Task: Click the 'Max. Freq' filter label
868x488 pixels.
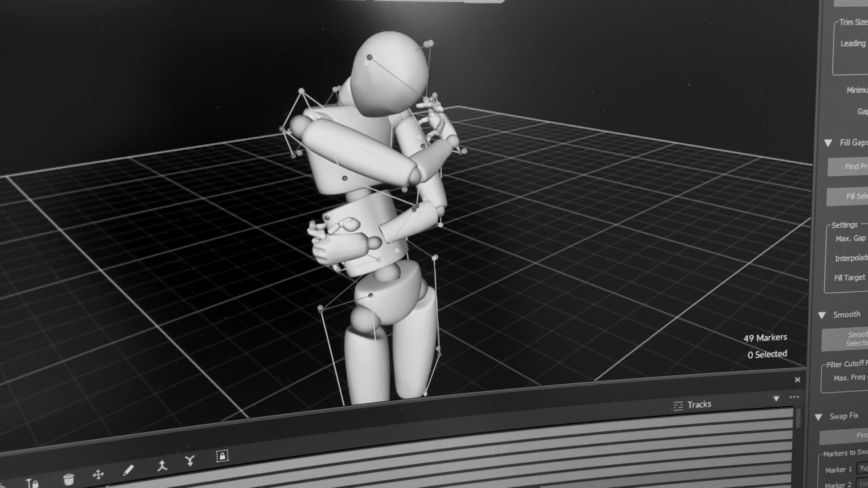Action: (849, 378)
